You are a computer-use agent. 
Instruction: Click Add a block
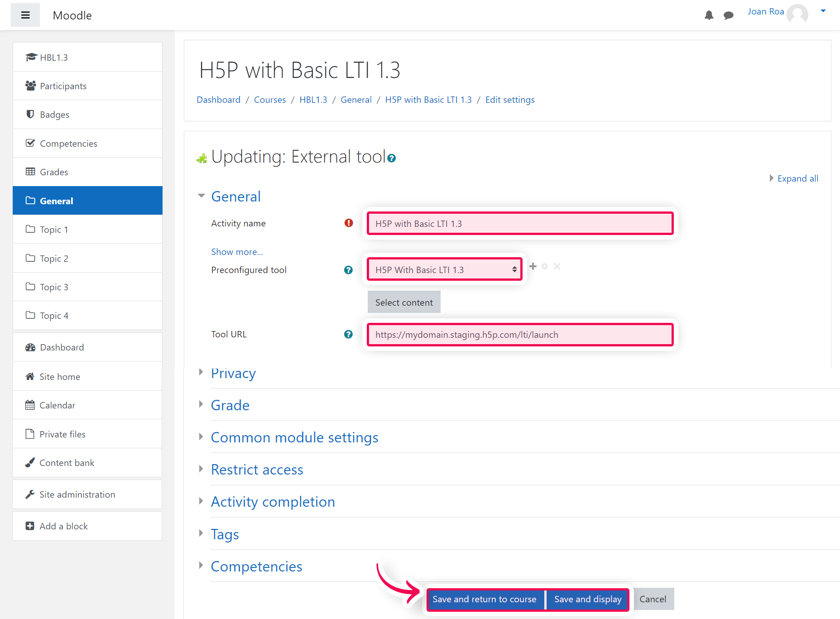87,526
